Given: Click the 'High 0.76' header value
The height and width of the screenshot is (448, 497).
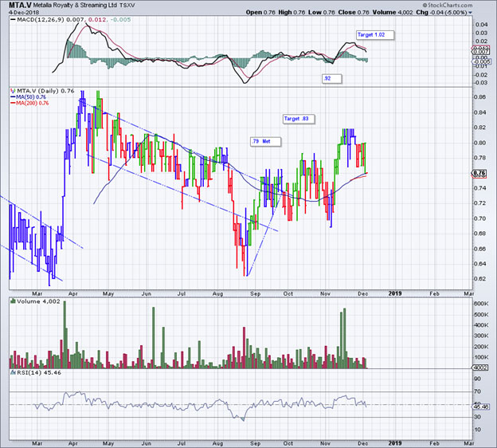Looking at the screenshot, I should point(292,13).
